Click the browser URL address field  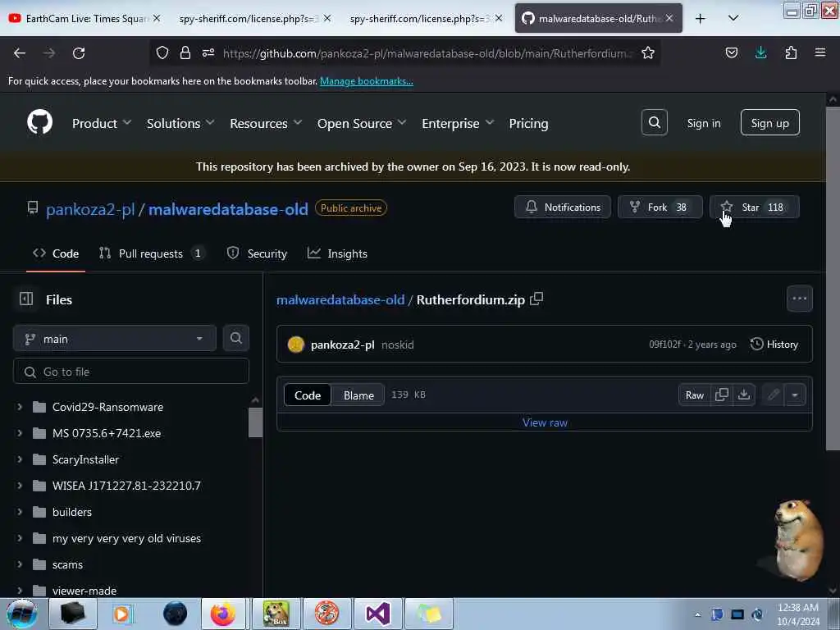tap(427, 53)
